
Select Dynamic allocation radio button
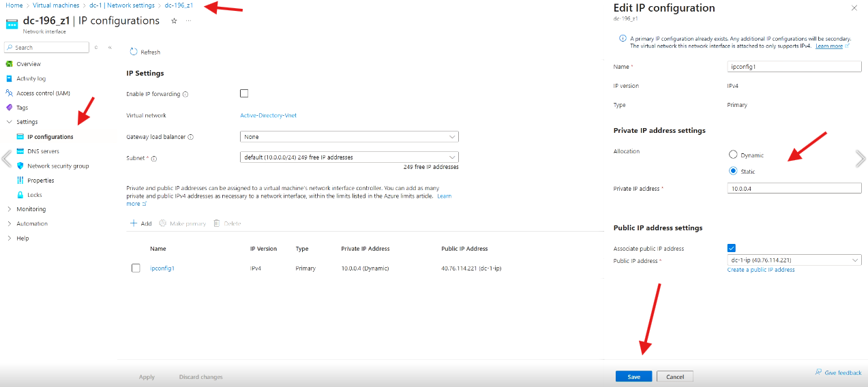pos(733,155)
